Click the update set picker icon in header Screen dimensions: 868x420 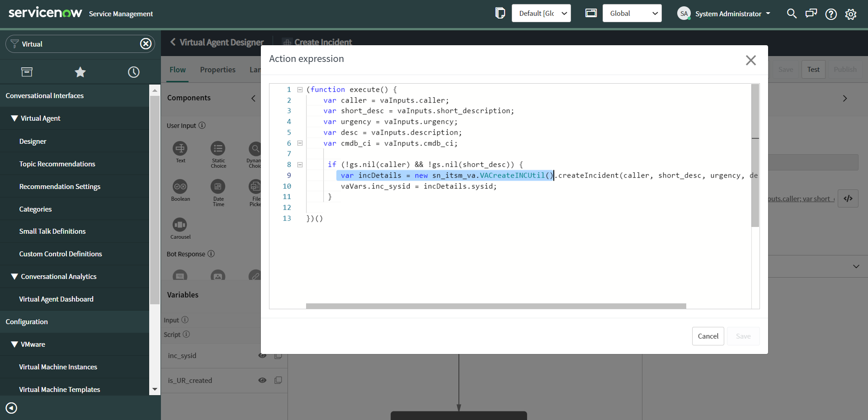pyautogui.click(x=500, y=13)
